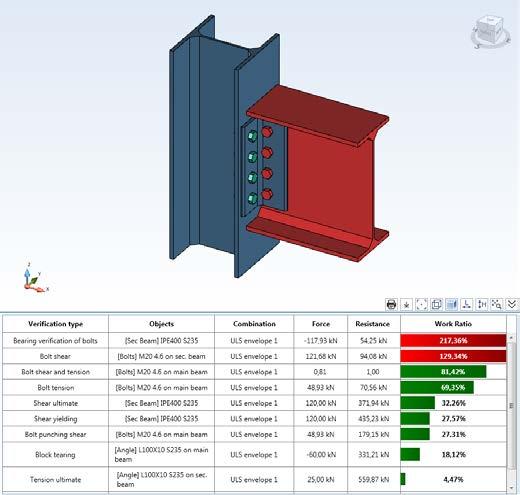Click the node search magnifier icon
Image resolution: width=520 pixels, height=495 pixels.
point(497,304)
